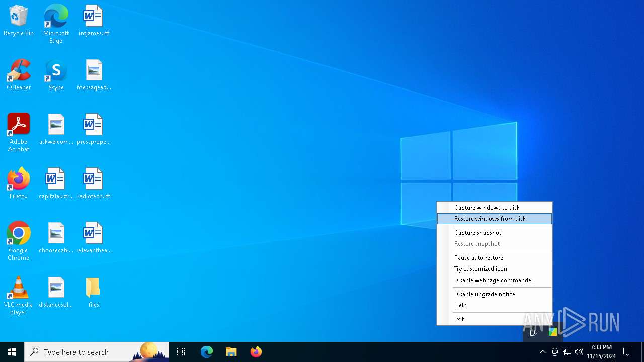Open Task View on the taskbar
This screenshot has height=362, width=644.
[181, 352]
